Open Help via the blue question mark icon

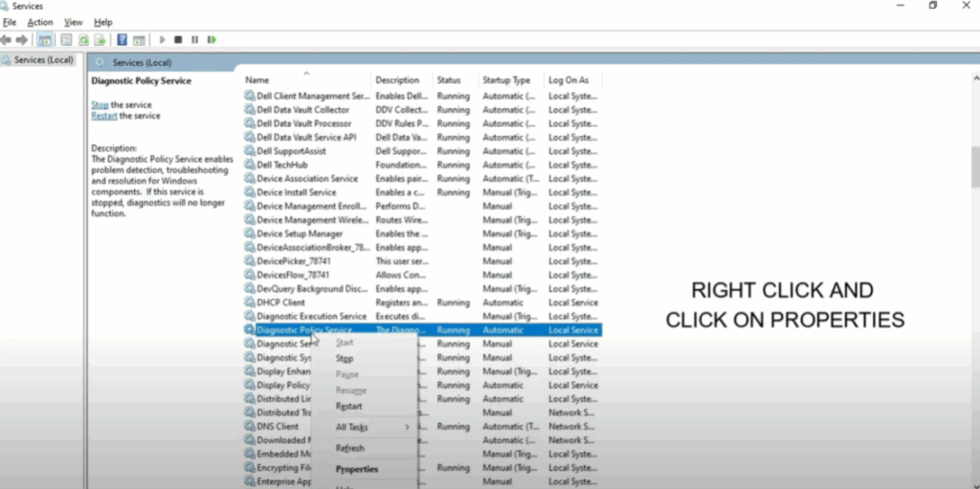(122, 40)
